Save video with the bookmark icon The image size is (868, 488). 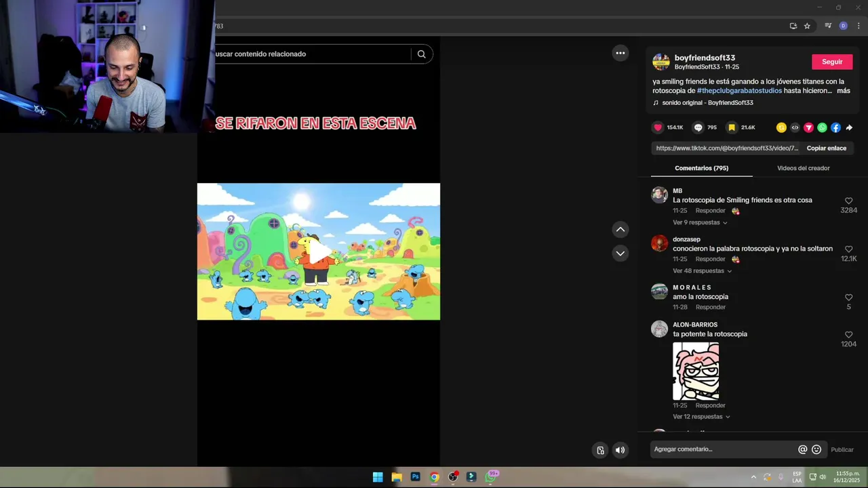(x=732, y=127)
